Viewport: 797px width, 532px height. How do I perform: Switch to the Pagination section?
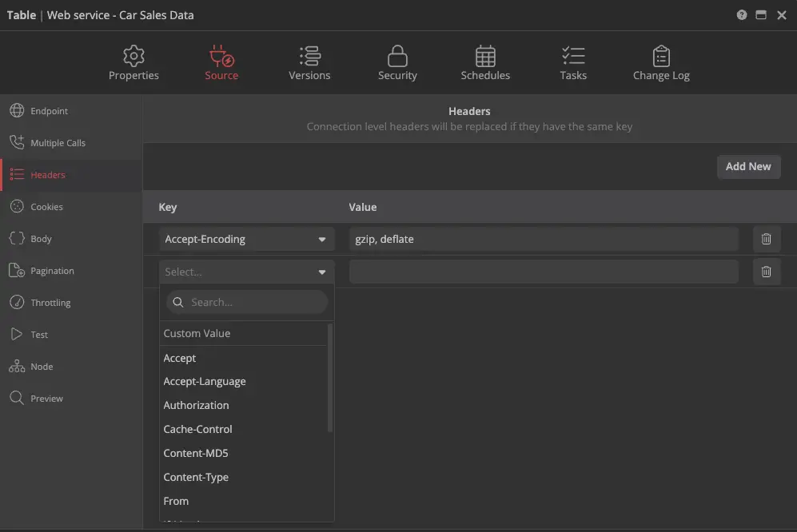tap(52, 271)
